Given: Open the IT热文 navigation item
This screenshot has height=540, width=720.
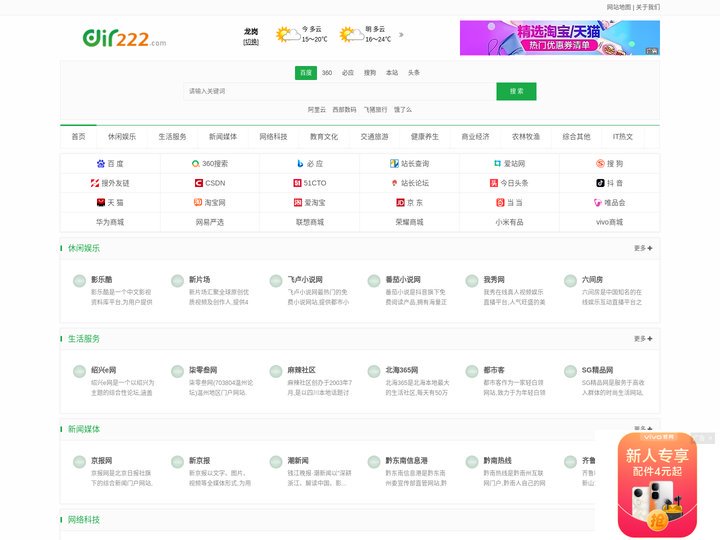Looking at the screenshot, I should coord(623,136).
